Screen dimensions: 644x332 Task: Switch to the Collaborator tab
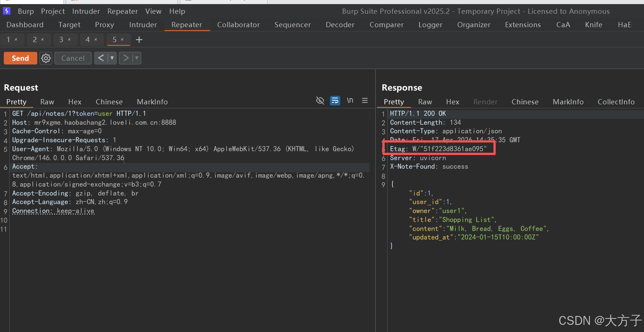(239, 25)
